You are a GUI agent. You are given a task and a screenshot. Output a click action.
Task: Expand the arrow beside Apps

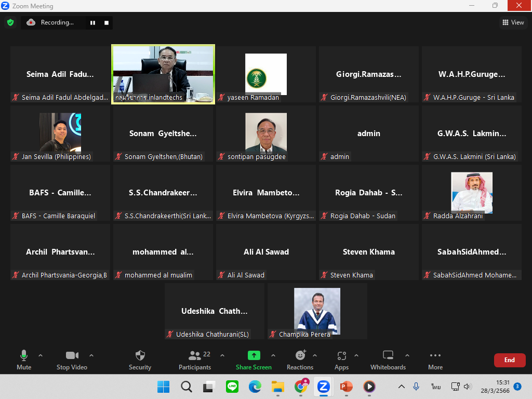tap(356, 355)
